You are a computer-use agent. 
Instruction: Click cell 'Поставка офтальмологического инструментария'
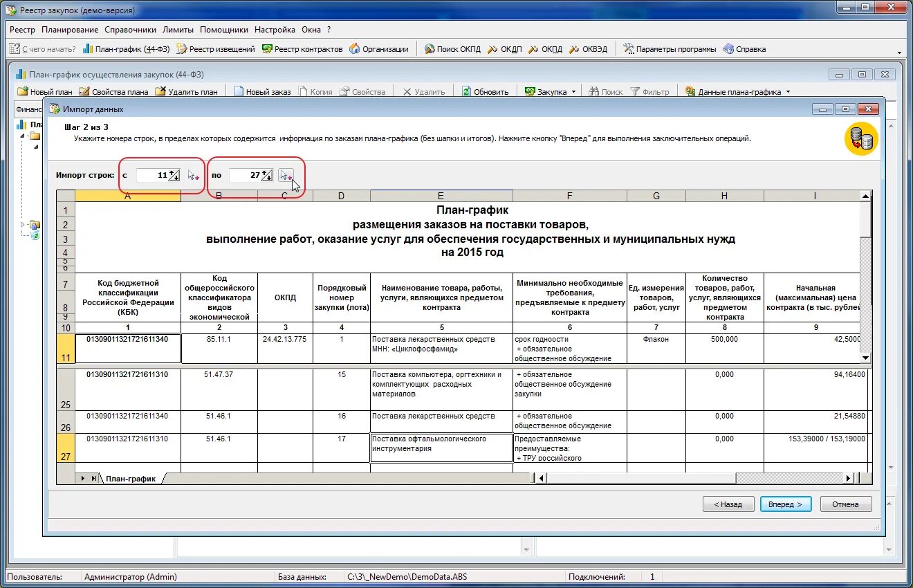[x=441, y=448]
